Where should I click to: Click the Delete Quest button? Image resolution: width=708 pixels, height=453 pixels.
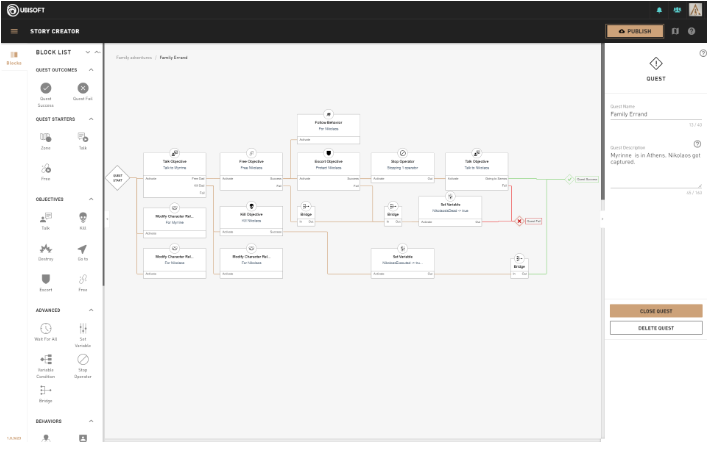click(x=656, y=328)
